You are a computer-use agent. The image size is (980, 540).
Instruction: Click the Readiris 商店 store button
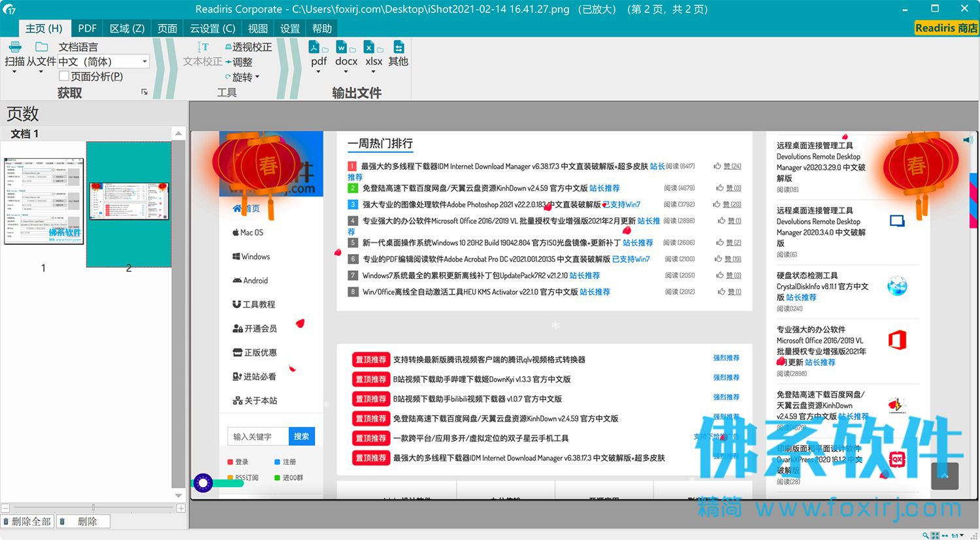pos(946,28)
